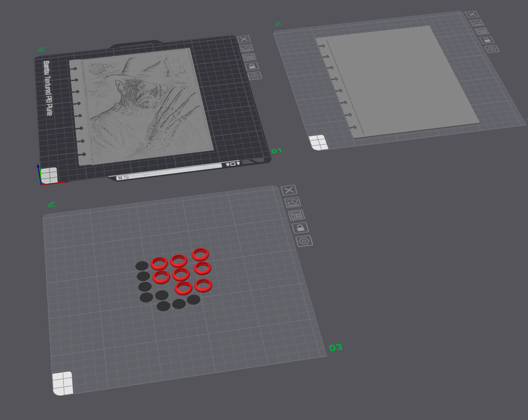
Task: Select the 'Bambu Textured PEI Plate' label
Action: (x=48, y=88)
